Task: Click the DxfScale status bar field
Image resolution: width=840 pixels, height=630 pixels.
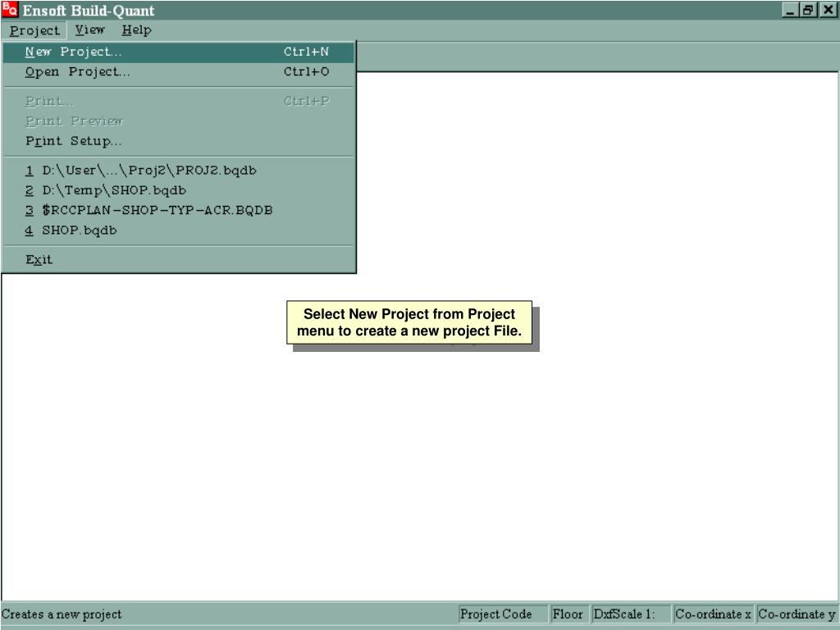Action: pos(631,614)
